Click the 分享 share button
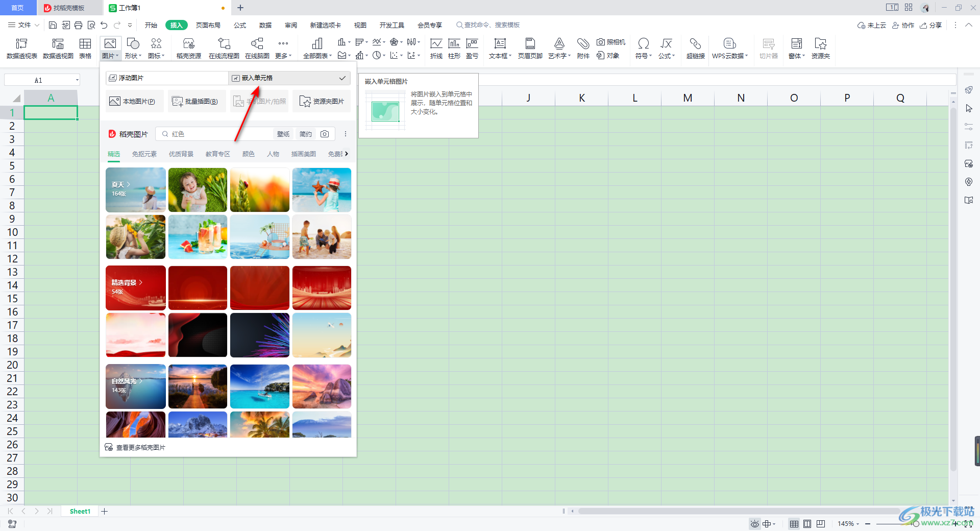The width and height of the screenshot is (980, 531). pos(930,25)
